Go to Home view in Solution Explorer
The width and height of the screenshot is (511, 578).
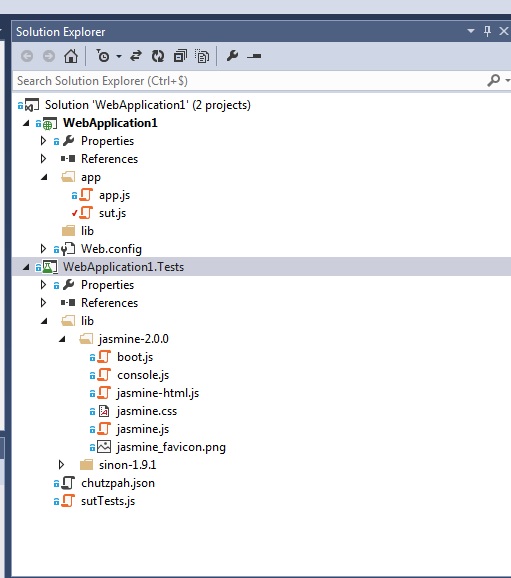click(x=71, y=56)
